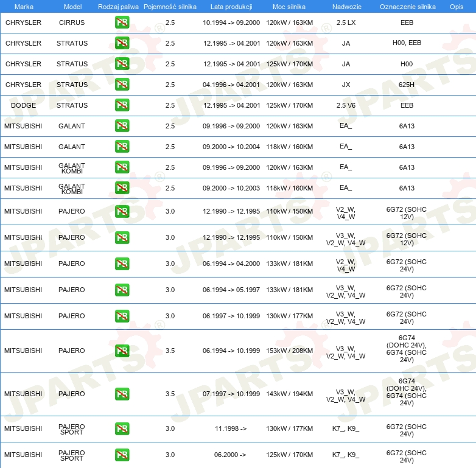The height and width of the screenshot is (468, 476).
Task: Click the JX body cell
Action: click(x=346, y=85)
